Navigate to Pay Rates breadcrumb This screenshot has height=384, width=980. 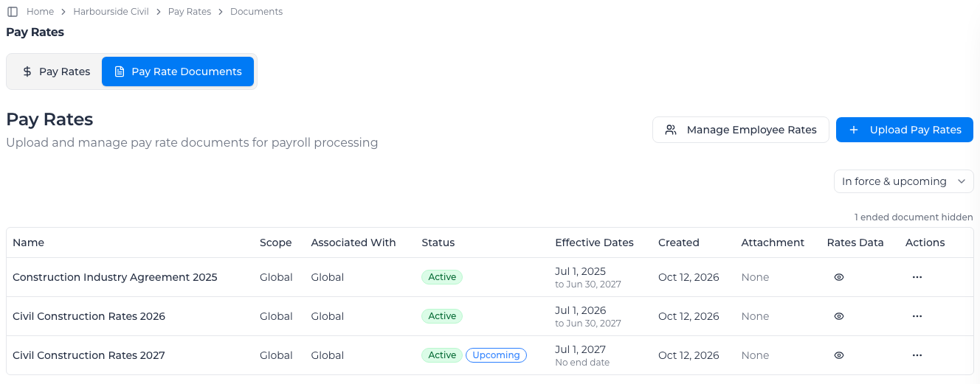[190, 12]
